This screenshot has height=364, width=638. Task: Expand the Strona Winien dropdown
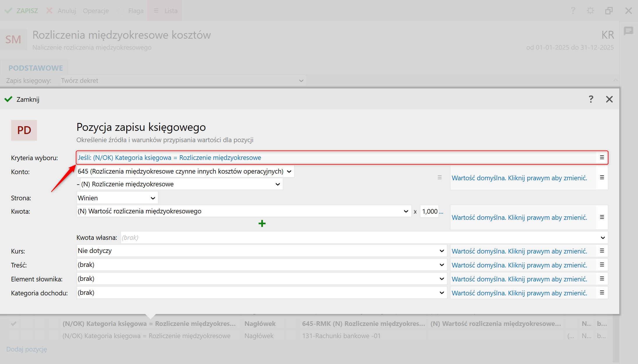pyautogui.click(x=153, y=198)
